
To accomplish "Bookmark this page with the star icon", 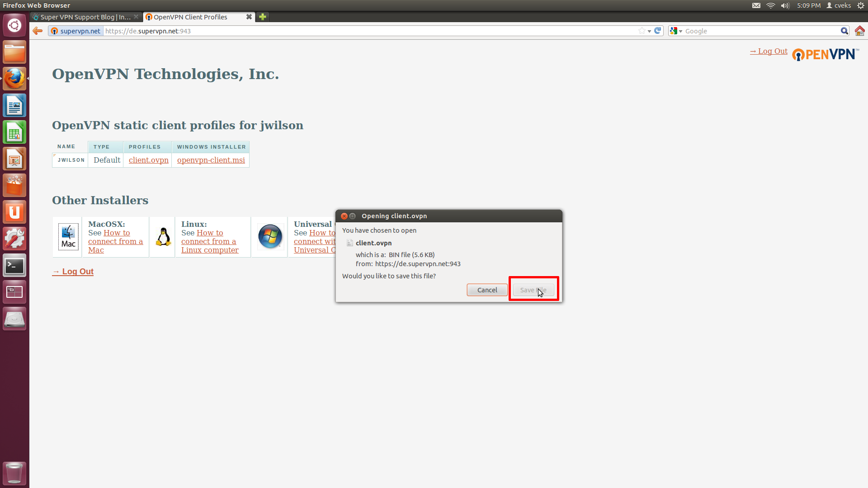I will [642, 31].
